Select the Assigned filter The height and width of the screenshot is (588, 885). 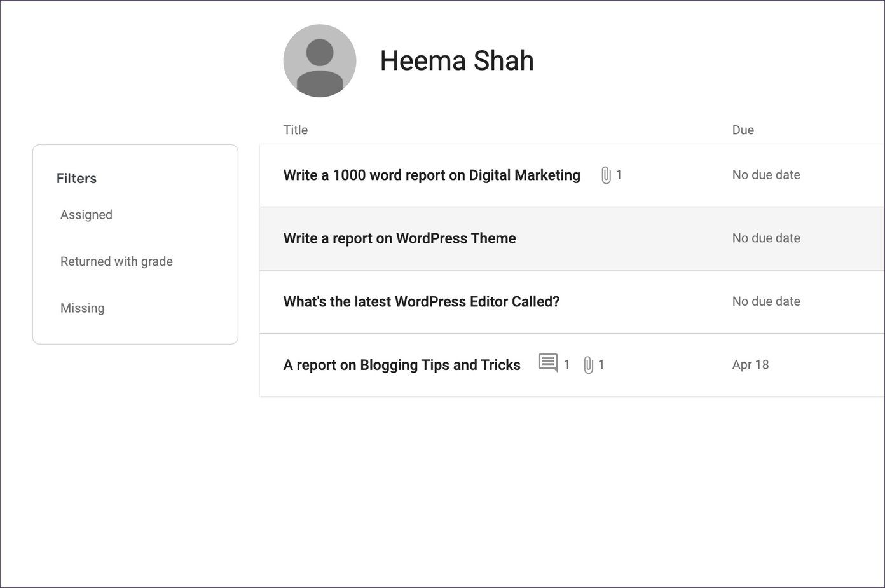point(86,215)
